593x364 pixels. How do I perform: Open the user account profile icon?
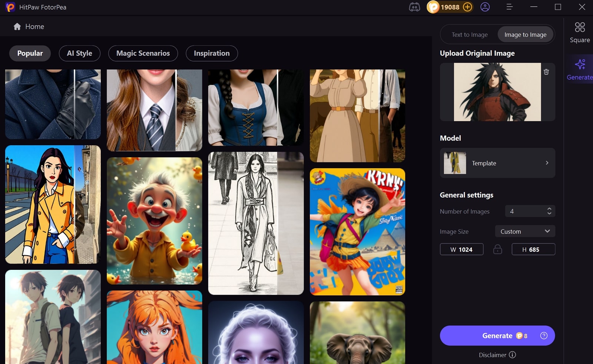[x=485, y=7]
